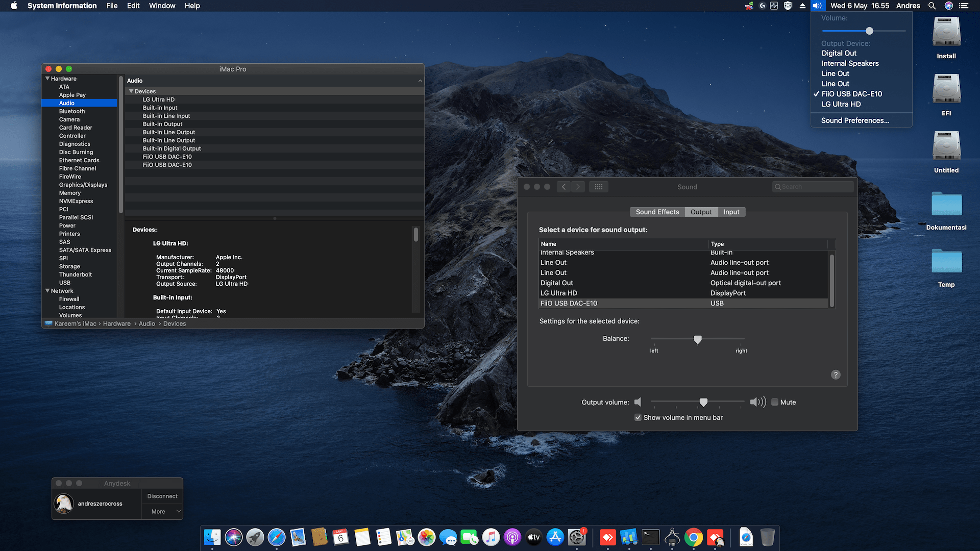The image size is (980, 551).
Task: Open the Install drive on desktop
Action: (x=946, y=37)
